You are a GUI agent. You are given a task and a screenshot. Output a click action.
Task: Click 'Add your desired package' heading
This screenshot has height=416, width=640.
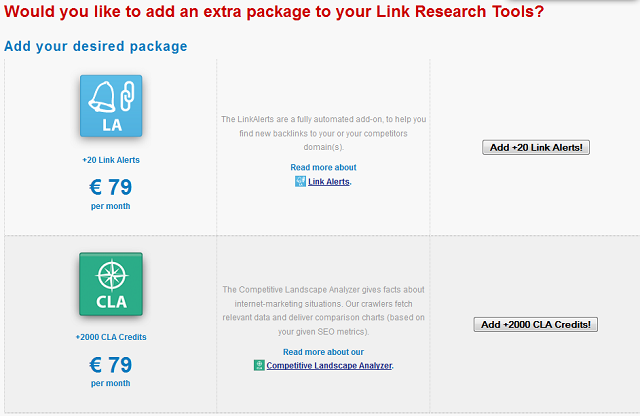click(x=96, y=46)
